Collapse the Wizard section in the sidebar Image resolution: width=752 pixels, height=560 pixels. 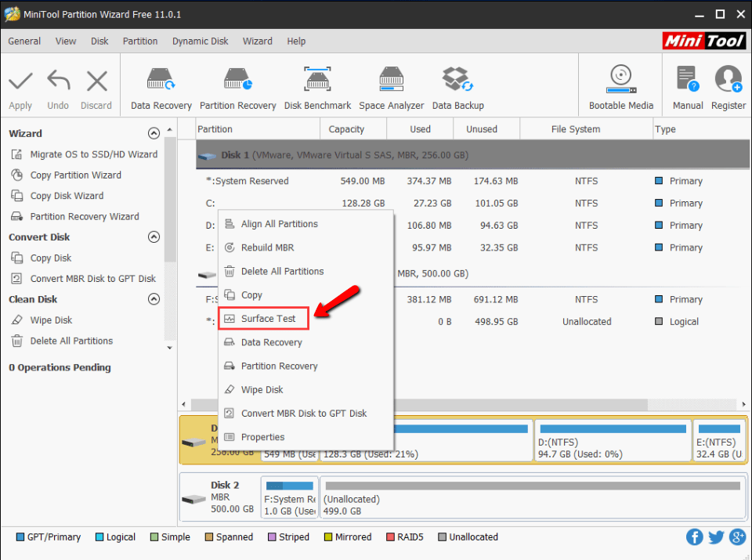[x=154, y=133]
